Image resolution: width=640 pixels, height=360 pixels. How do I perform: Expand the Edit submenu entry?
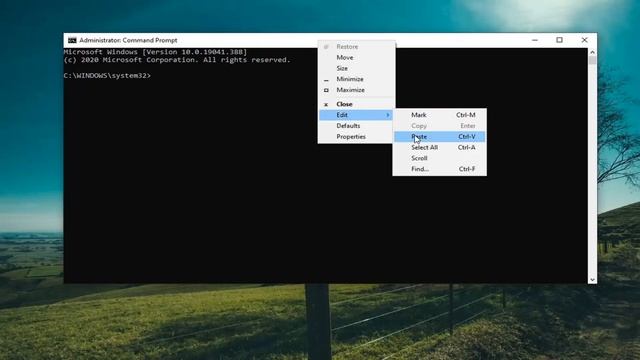coord(356,115)
